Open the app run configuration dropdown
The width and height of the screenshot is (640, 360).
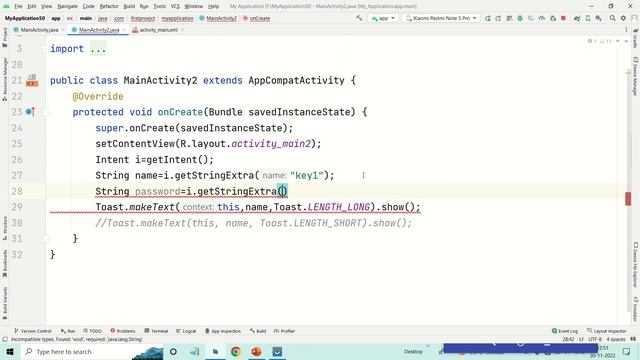tap(383, 18)
